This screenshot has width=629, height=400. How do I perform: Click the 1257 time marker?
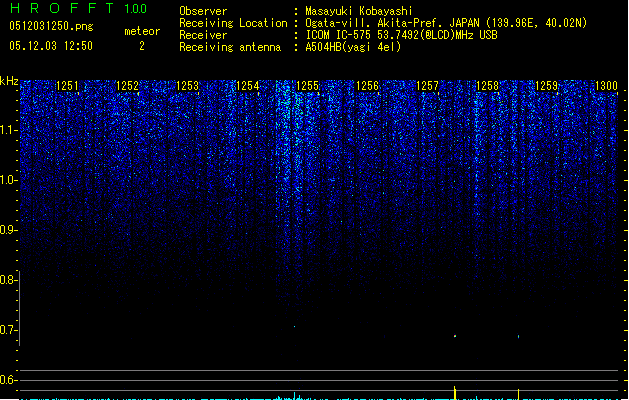[427, 86]
